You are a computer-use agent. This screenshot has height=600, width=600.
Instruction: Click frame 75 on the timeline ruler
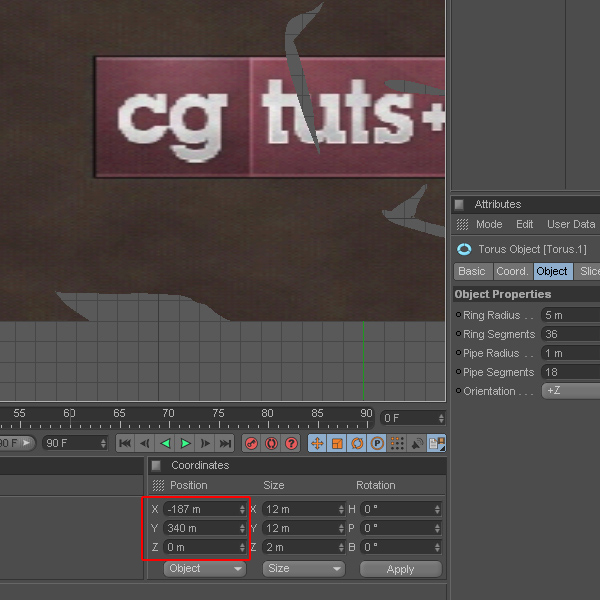[218, 414]
